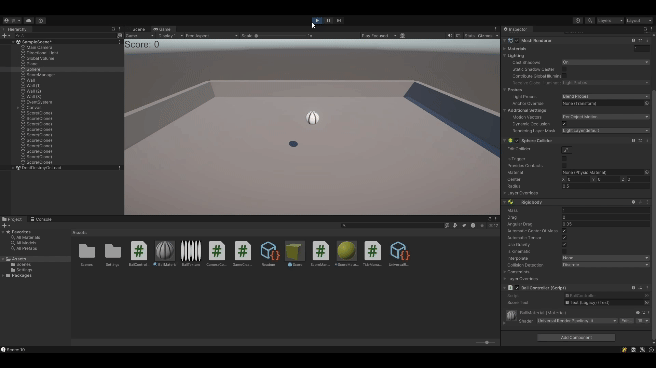Expand the Canvas object in Hierarchy
This screenshot has width=656, height=368.
(x=18, y=107)
